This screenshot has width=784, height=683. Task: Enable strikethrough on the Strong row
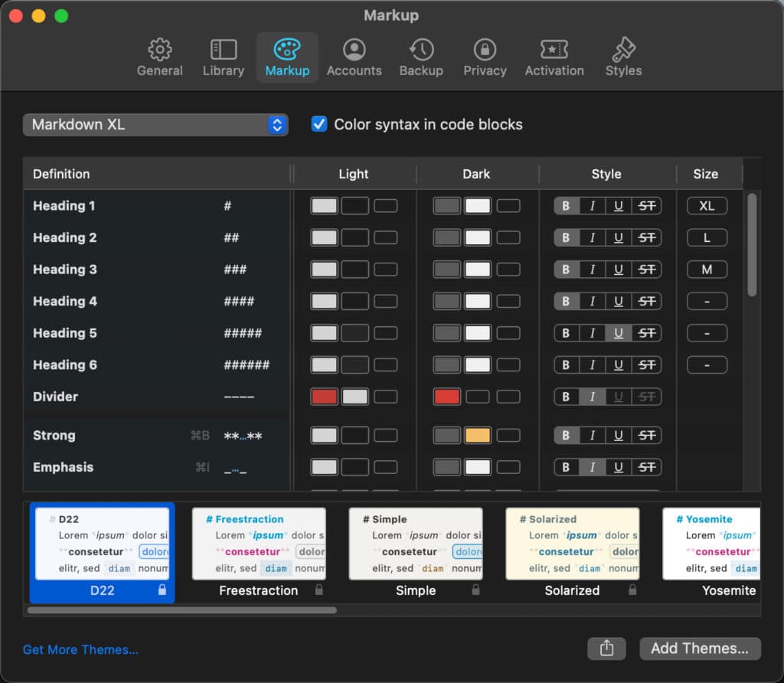[648, 435]
